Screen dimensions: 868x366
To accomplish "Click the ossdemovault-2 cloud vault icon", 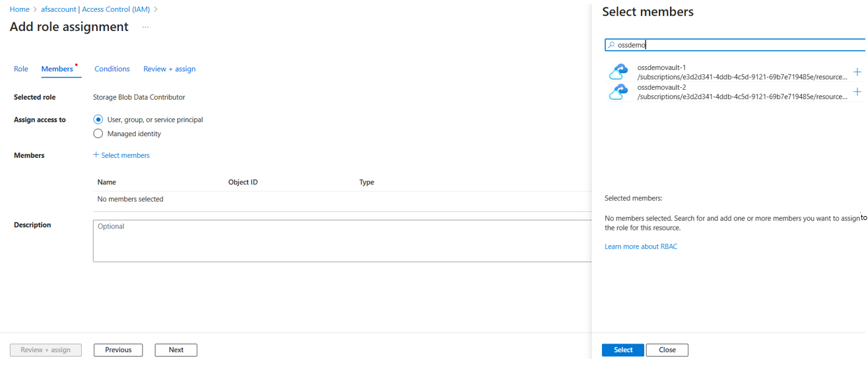I will tap(618, 92).
